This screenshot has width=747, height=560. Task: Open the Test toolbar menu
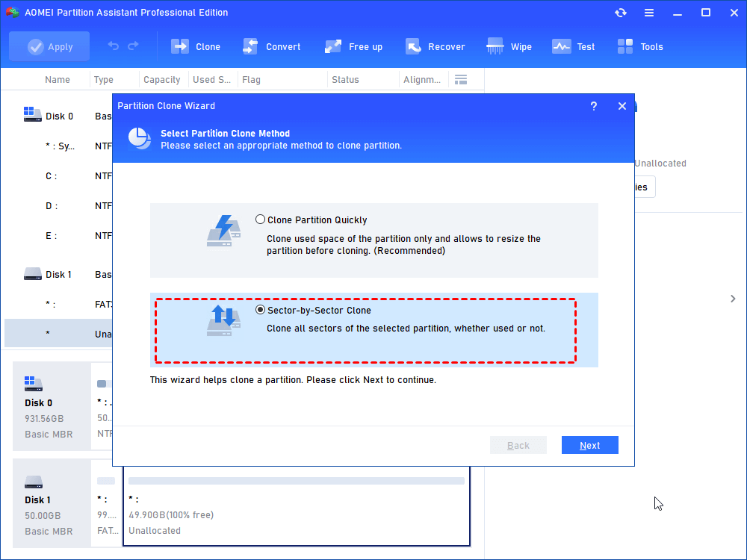pos(573,46)
